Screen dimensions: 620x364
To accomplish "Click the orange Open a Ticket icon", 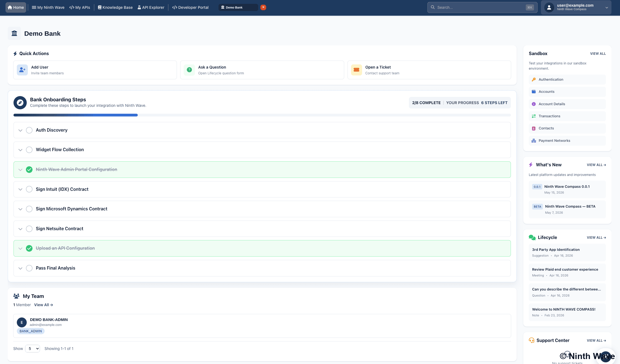I will pos(356,70).
